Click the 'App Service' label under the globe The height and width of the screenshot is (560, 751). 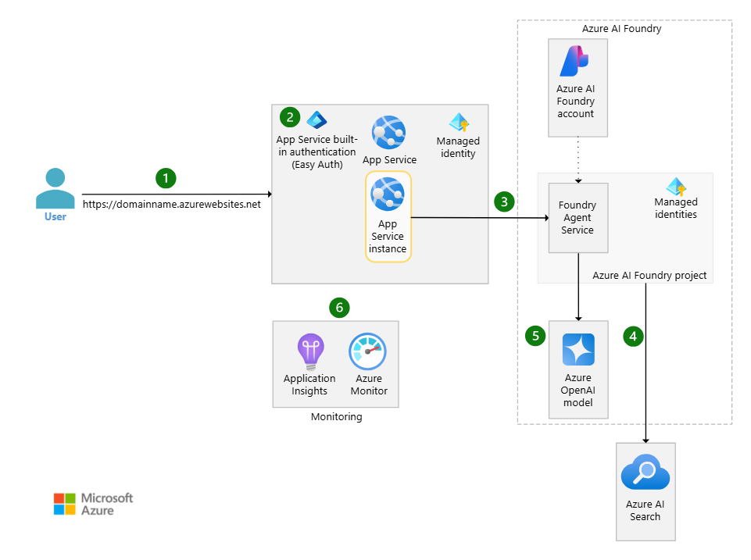coord(389,160)
